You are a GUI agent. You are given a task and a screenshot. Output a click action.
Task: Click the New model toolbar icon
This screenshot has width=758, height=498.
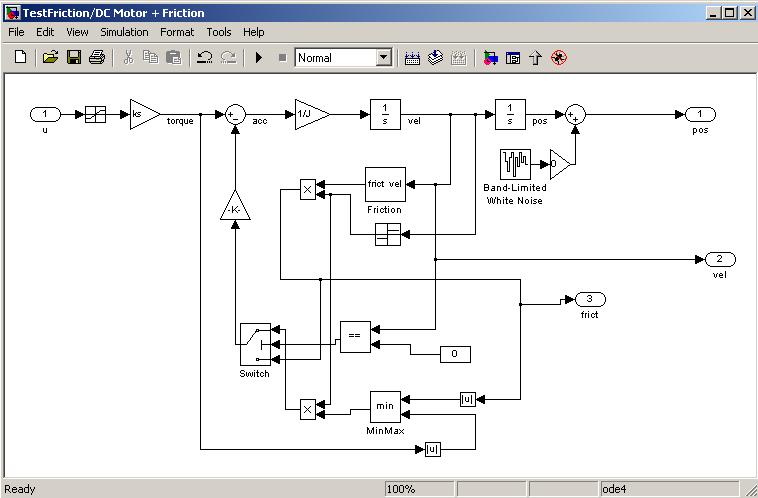20,58
